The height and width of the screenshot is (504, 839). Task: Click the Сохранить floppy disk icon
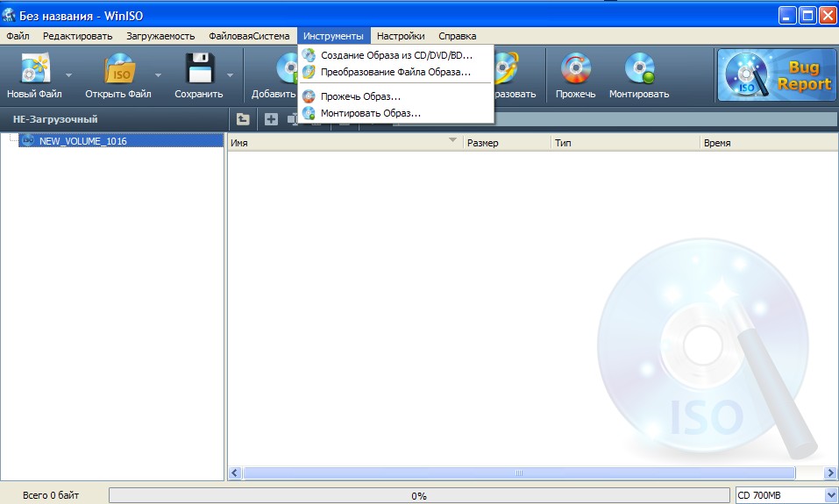[200, 68]
